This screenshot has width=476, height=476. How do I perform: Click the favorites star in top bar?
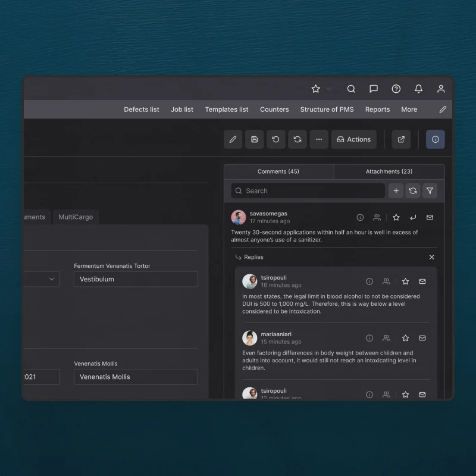pyautogui.click(x=316, y=89)
